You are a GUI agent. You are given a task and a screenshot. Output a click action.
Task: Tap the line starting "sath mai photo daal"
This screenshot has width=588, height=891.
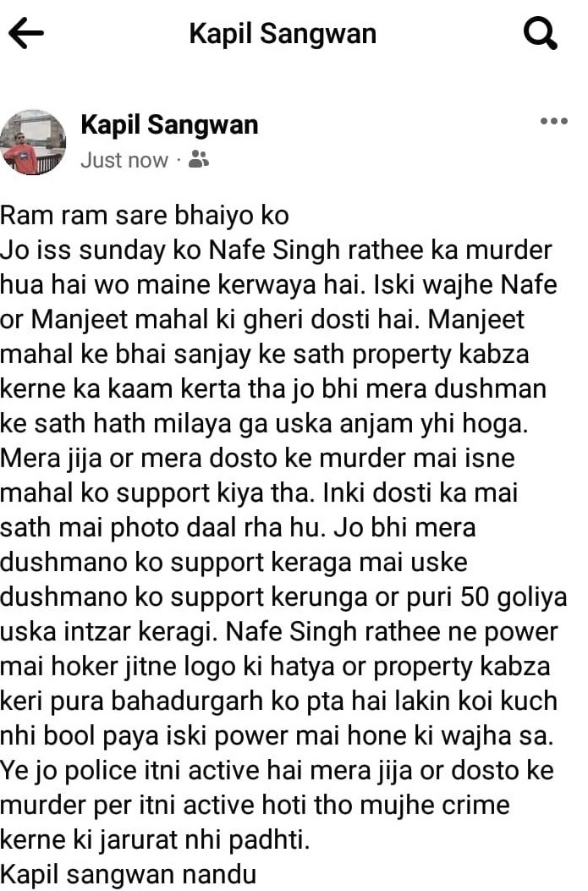[x=238, y=528]
